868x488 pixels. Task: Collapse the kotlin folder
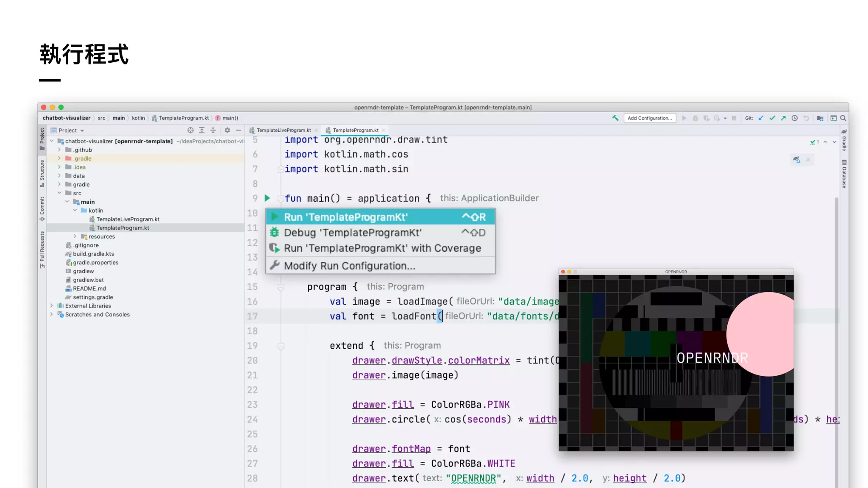coord(75,211)
